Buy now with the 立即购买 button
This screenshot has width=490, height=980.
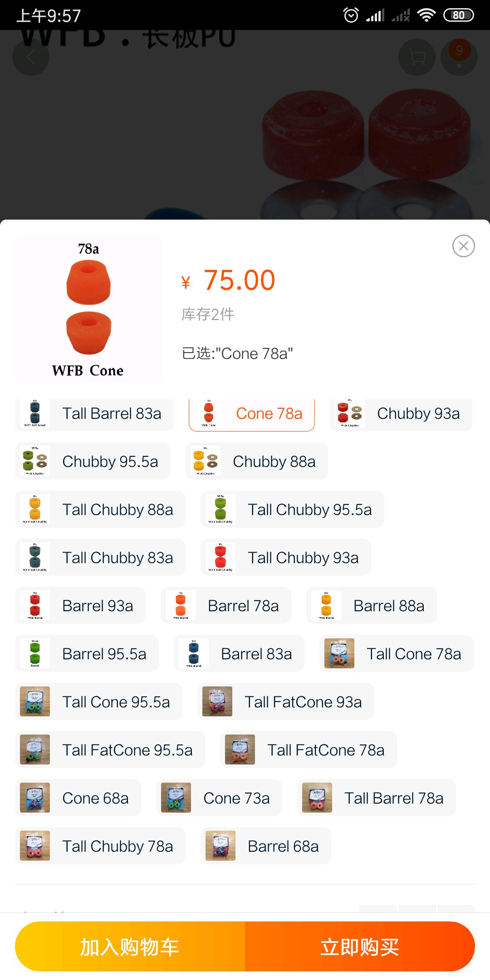pyautogui.click(x=360, y=946)
